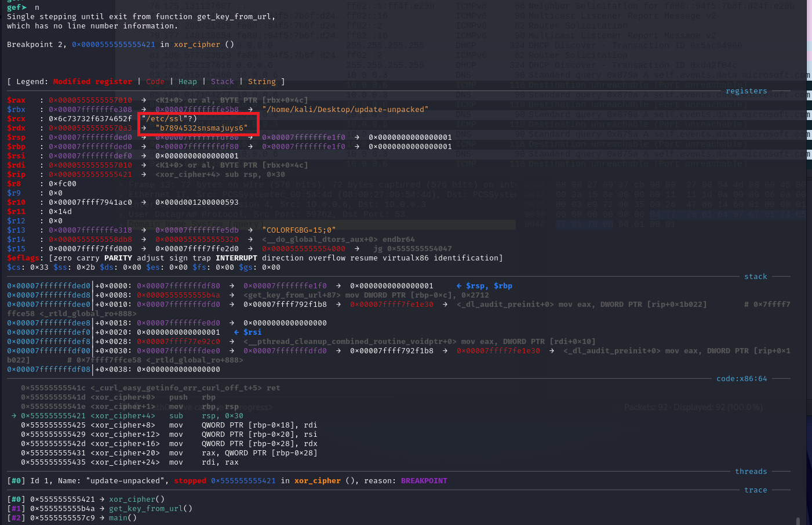This screenshot has height=525, width=812.
Task: Click trace frame #1 get_key_from_url()
Action: point(100,509)
